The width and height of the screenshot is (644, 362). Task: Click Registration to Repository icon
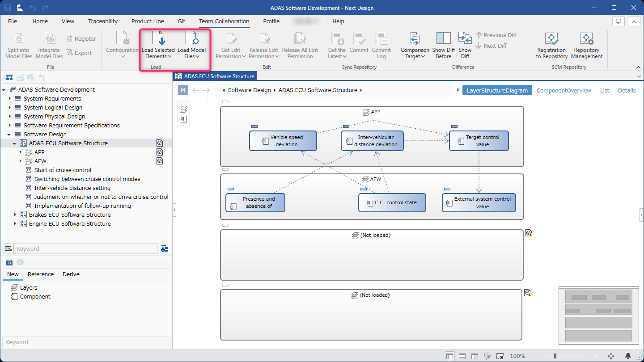click(551, 38)
